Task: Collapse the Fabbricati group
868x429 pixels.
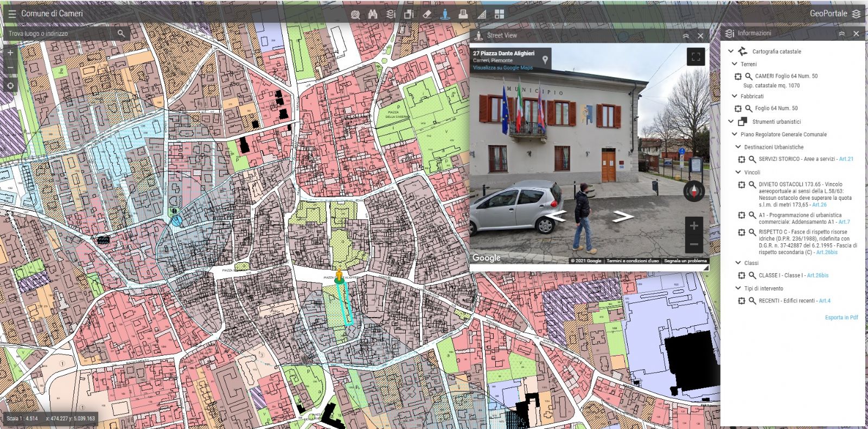Action: (x=735, y=96)
